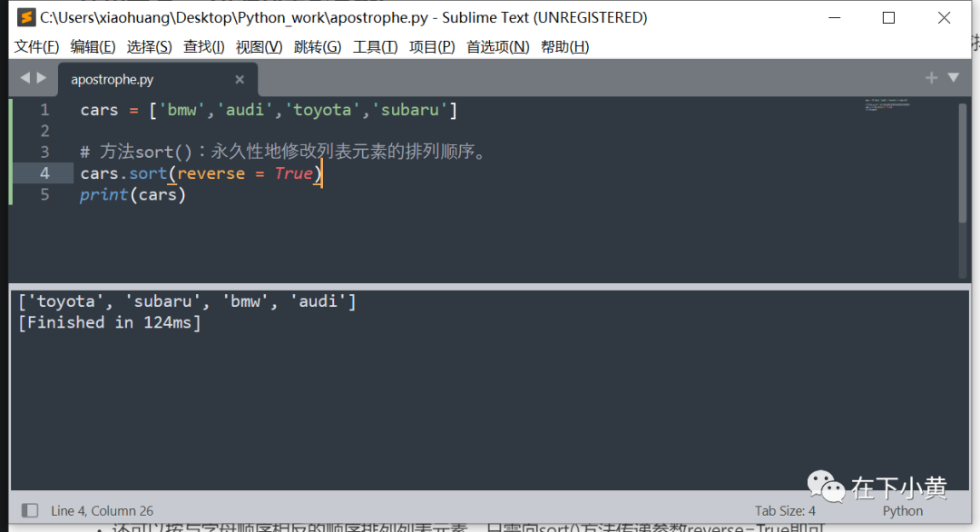
Task: Maximize the Sublime Text window
Action: pyautogui.click(x=888, y=17)
